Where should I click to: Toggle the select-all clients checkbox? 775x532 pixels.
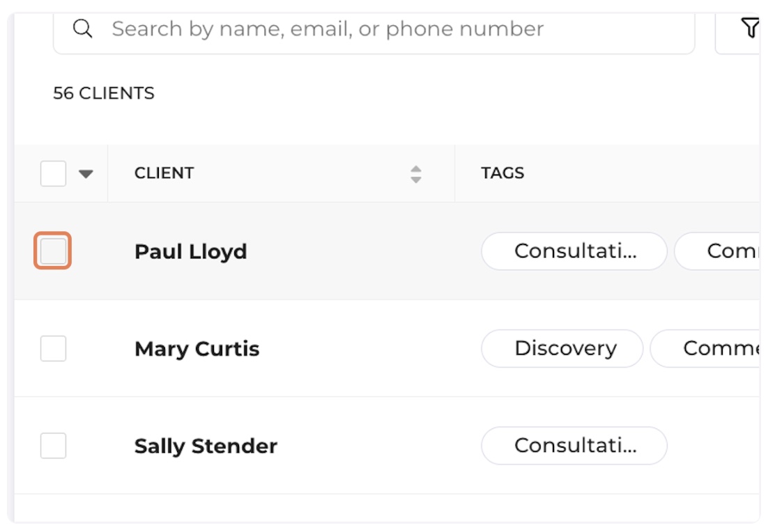pos(54,173)
